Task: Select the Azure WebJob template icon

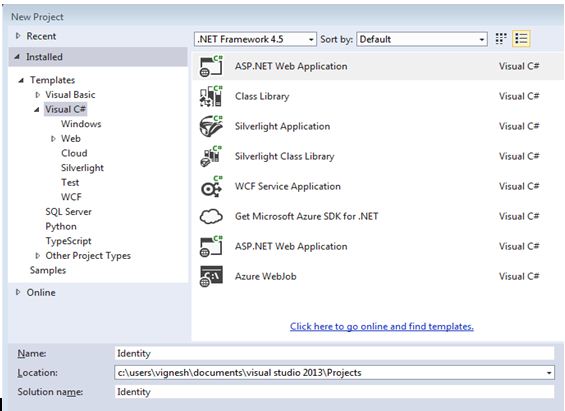Action: coord(211,276)
